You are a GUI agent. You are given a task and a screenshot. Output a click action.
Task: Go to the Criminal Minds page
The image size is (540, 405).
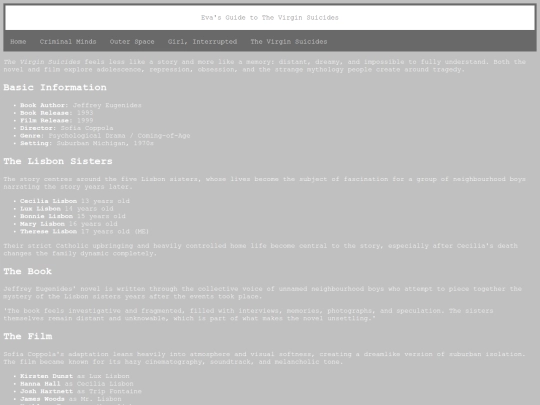pyautogui.click(x=68, y=42)
